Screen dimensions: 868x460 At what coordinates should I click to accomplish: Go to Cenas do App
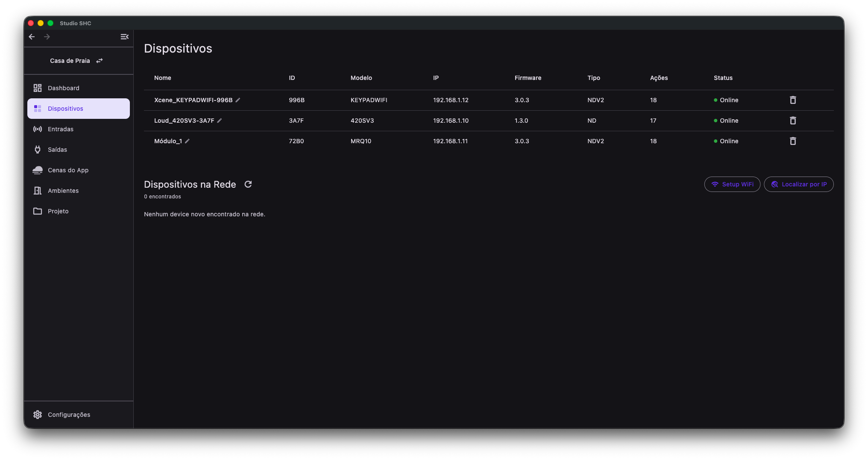click(x=79, y=170)
